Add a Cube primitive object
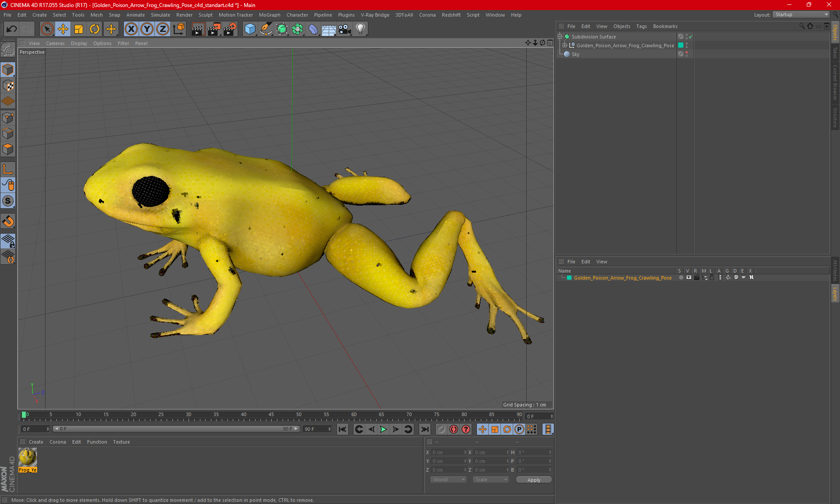Viewport: 840px width, 504px height. click(x=250, y=29)
